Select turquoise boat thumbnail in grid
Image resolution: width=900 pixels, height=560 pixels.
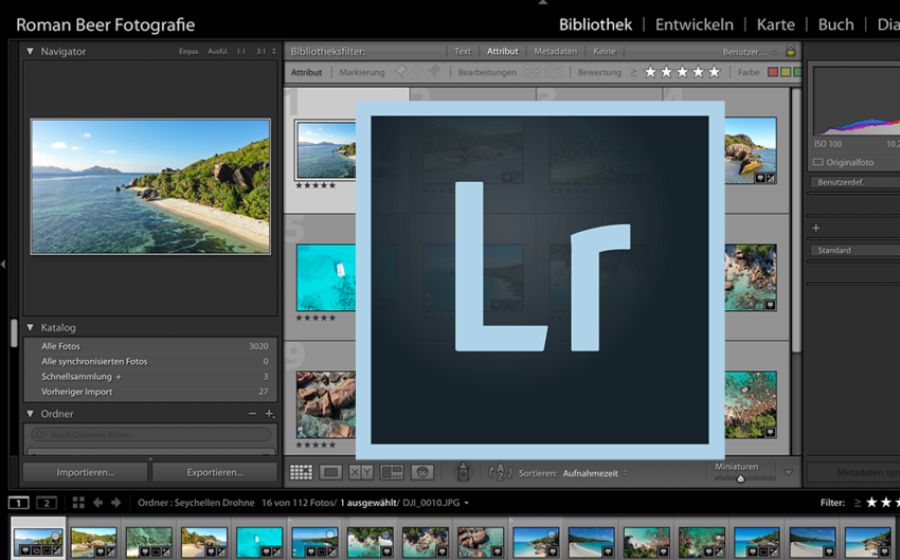point(326,278)
